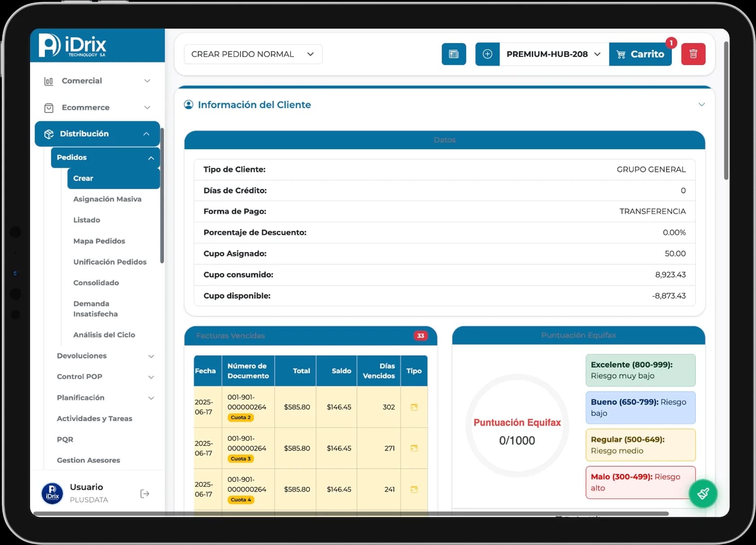The height and width of the screenshot is (545, 756).
Task: Click the green Excelente (800-999) legend box
Action: (x=640, y=370)
